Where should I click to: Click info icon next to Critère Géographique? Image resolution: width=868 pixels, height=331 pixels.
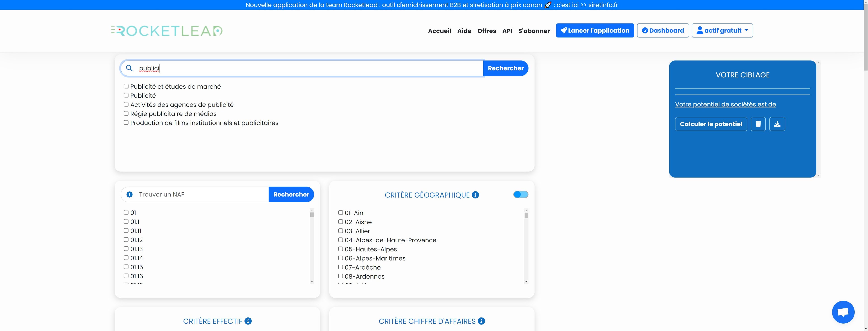click(x=475, y=195)
